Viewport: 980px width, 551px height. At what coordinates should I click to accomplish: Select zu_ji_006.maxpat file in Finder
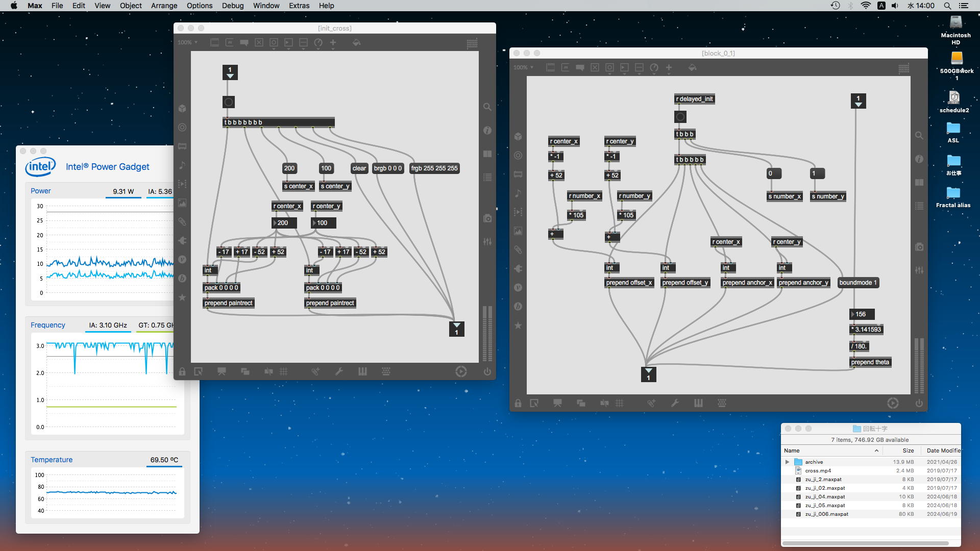(x=826, y=514)
